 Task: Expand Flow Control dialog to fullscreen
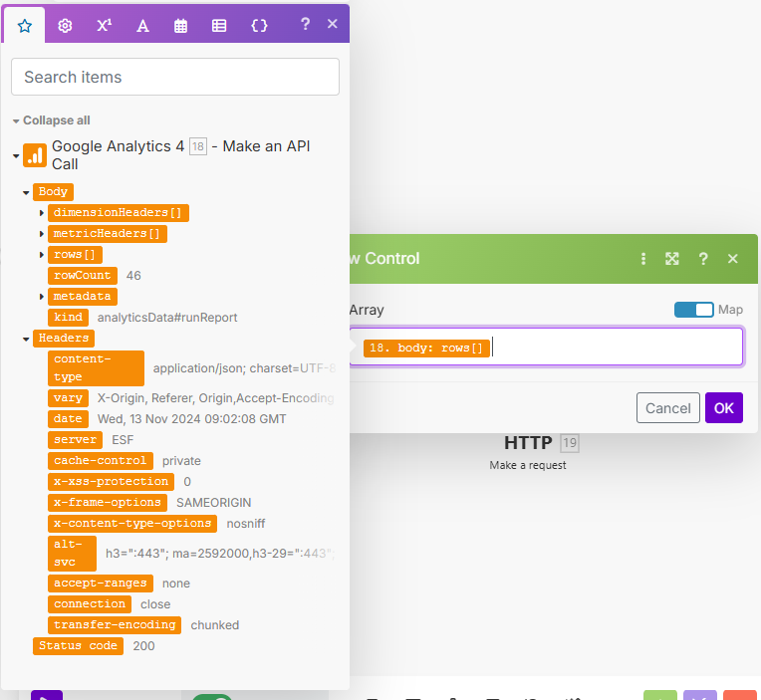pos(672,259)
